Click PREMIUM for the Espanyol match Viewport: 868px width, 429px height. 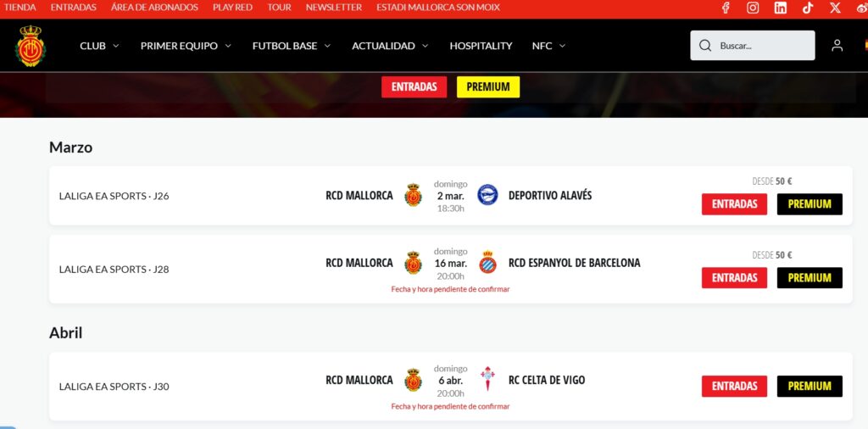coord(810,278)
